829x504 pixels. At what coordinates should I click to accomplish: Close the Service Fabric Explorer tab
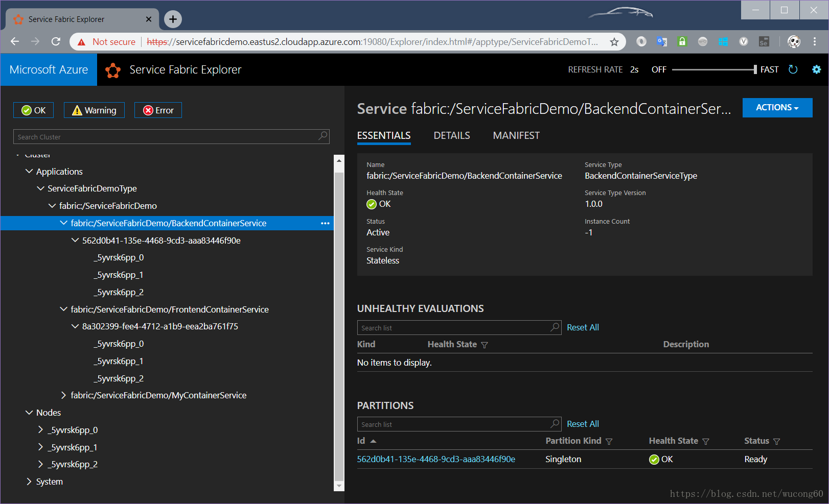149,19
